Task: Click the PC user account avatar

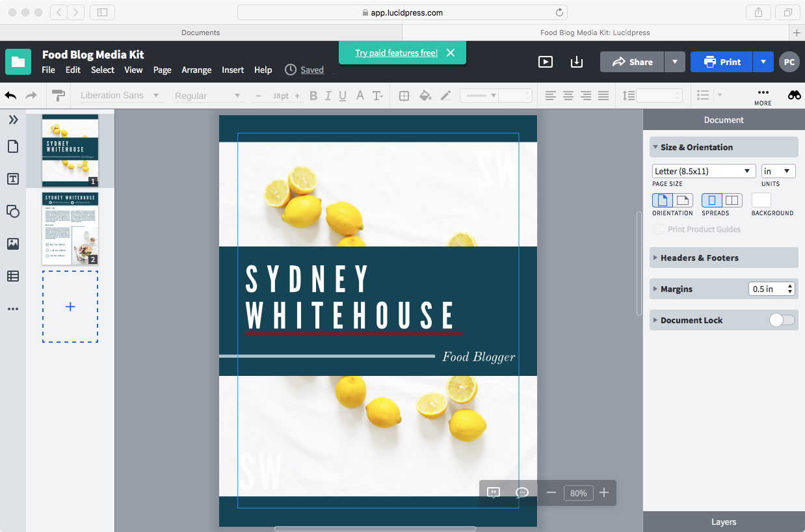Action: tap(789, 62)
